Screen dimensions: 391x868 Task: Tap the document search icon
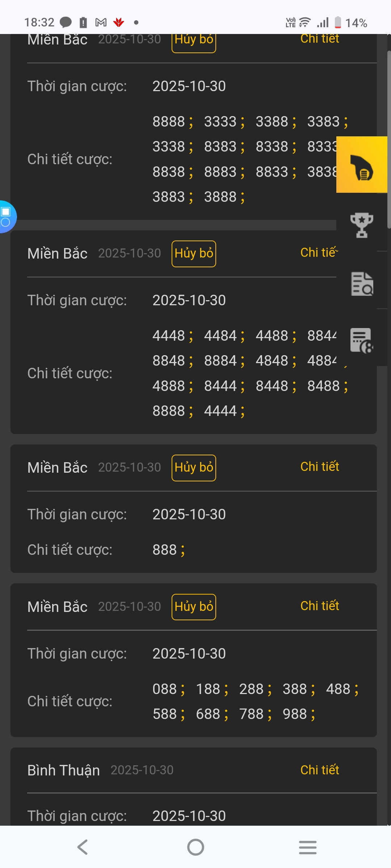point(362,284)
